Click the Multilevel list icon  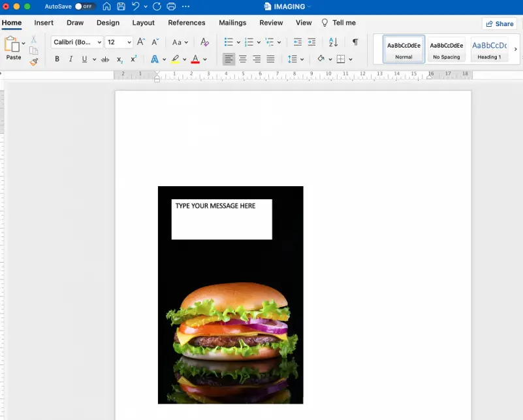coord(270,42)
